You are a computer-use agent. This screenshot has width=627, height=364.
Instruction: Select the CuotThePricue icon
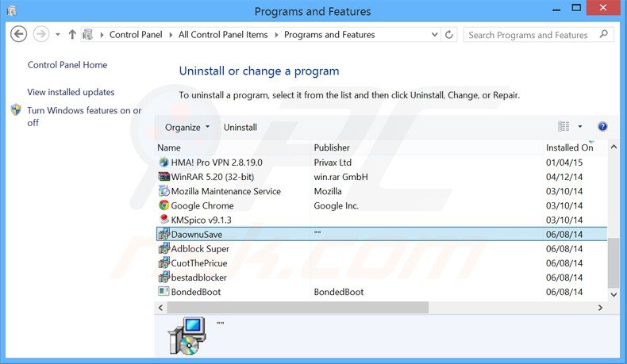(x=164, y=263)
